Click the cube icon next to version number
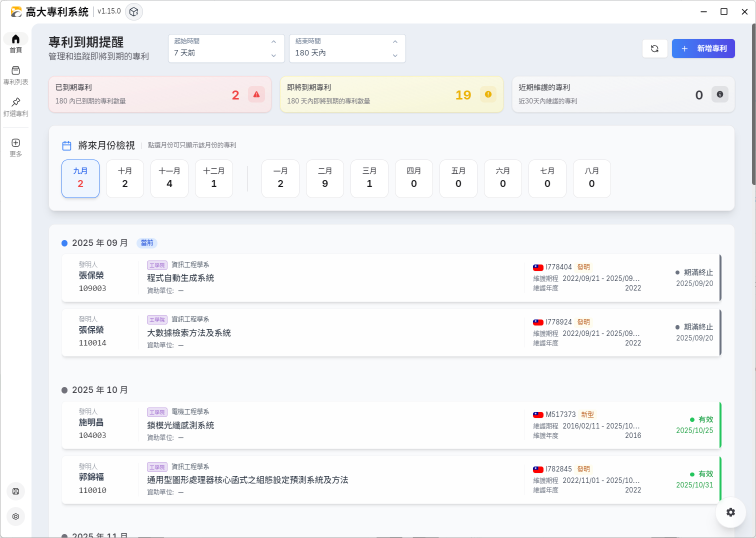Image resolution: width=756 pixels, height=538 pixels. click(x=133, y=11)
